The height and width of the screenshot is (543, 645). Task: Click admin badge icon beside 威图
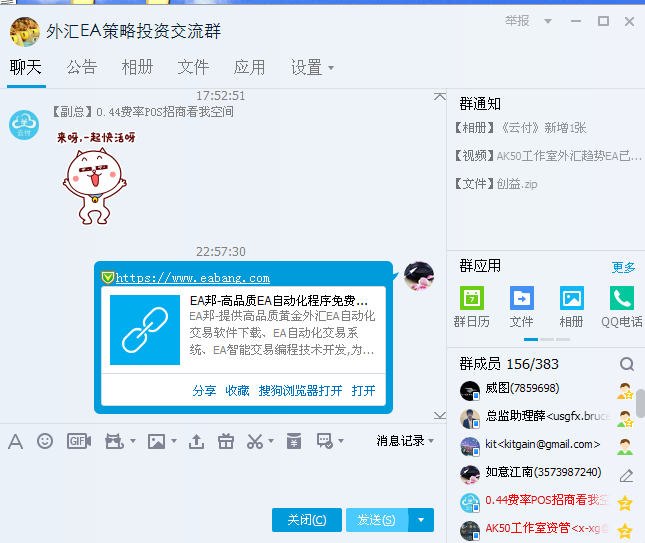(x=625, y=391)
